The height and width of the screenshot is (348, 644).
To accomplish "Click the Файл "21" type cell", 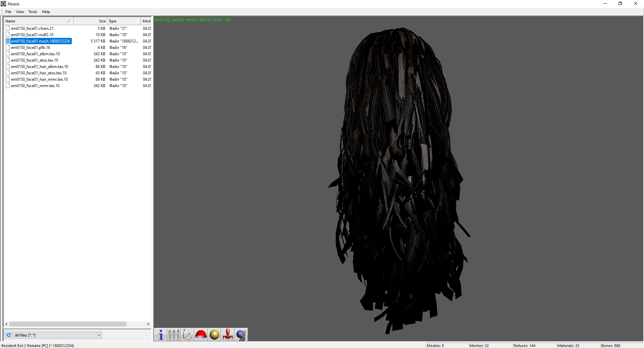I will point(118,28).
